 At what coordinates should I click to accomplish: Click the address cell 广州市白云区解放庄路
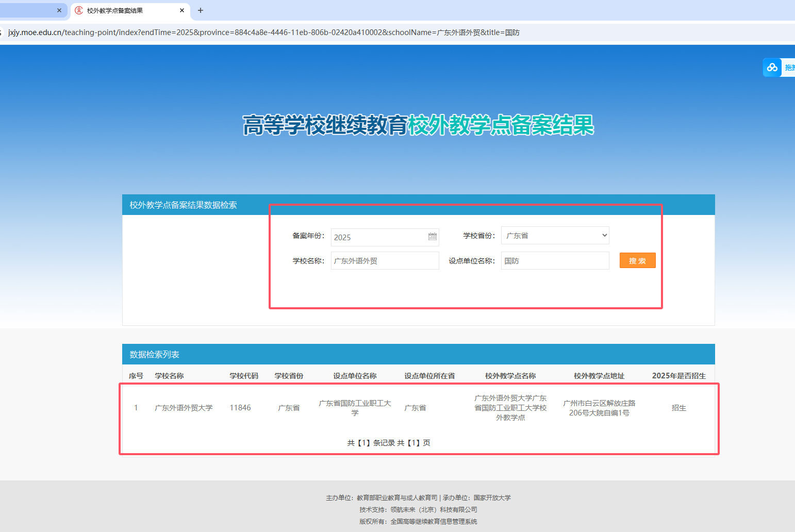pos(599,408)
